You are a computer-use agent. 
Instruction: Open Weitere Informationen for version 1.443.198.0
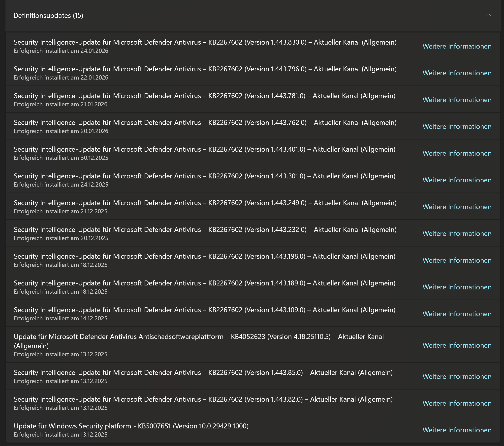point(457,260)
